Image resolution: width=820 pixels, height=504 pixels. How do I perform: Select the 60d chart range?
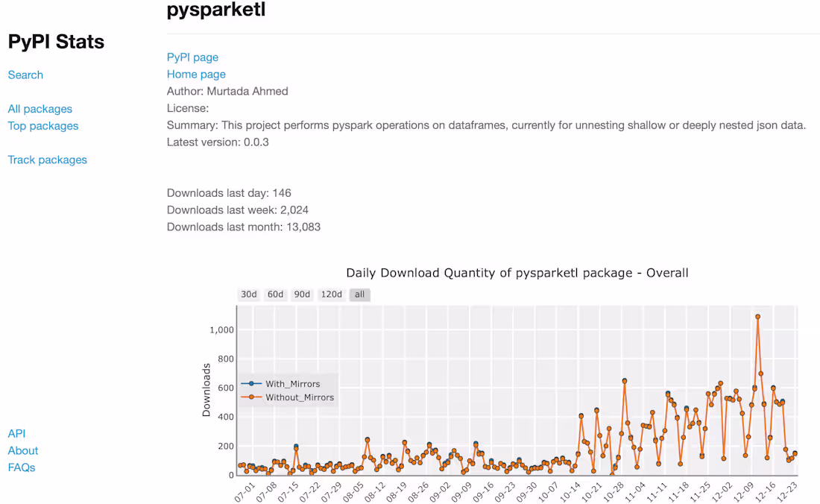click(x=275, y=294)
